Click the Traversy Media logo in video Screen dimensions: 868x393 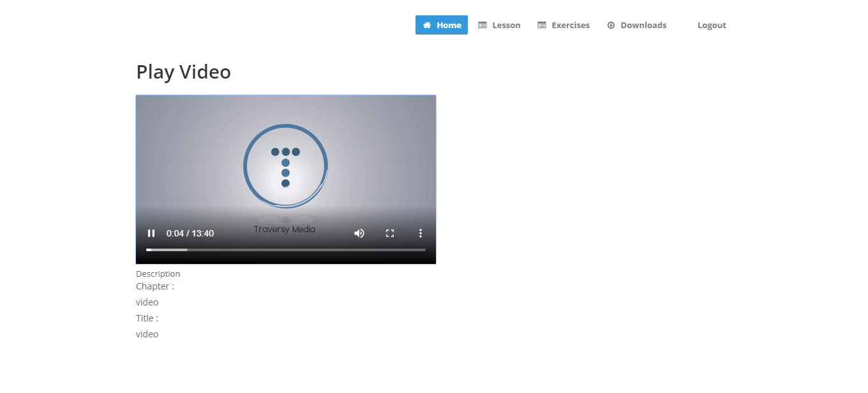285,166
